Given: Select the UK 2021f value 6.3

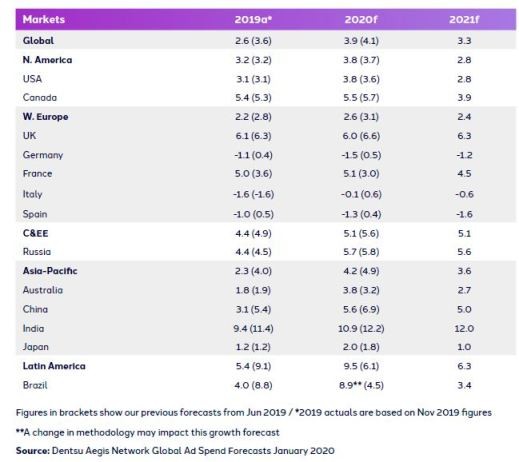Looking at the screenshot, I should [x=464, y=136].
